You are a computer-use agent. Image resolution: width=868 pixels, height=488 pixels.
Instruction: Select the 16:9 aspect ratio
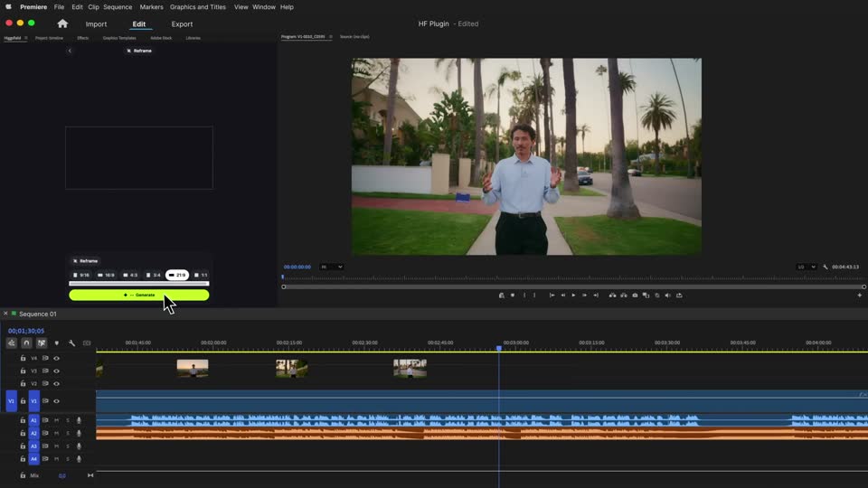point(106,275)
